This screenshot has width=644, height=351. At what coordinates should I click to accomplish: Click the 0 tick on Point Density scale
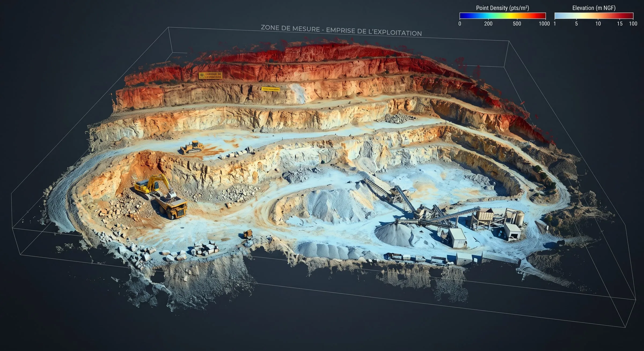[x=460, y=24]
